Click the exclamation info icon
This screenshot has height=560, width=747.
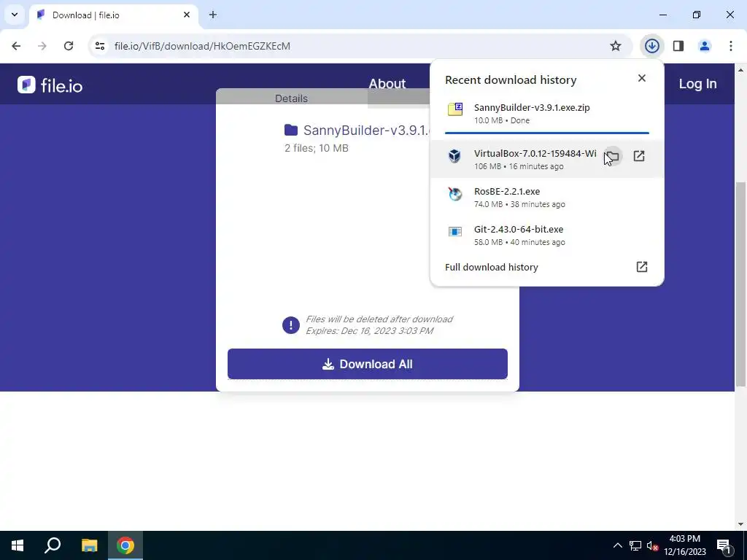click(x=290, y=325)
